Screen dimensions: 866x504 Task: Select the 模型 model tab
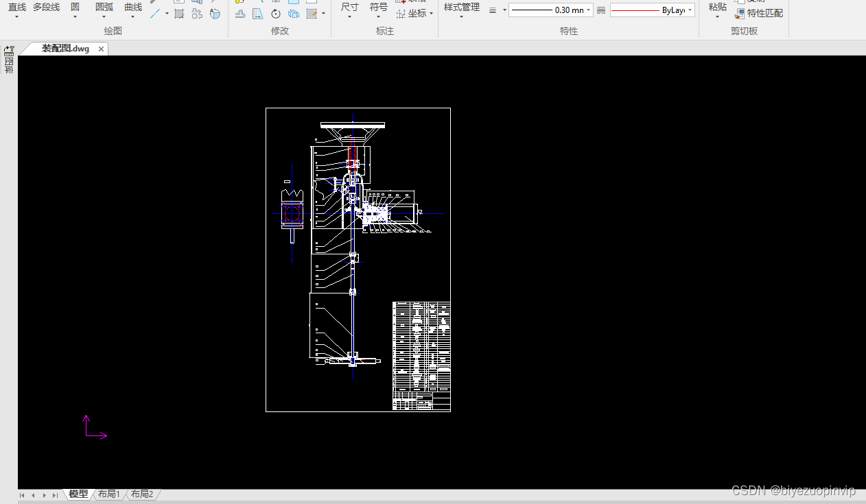coord(78,494)
